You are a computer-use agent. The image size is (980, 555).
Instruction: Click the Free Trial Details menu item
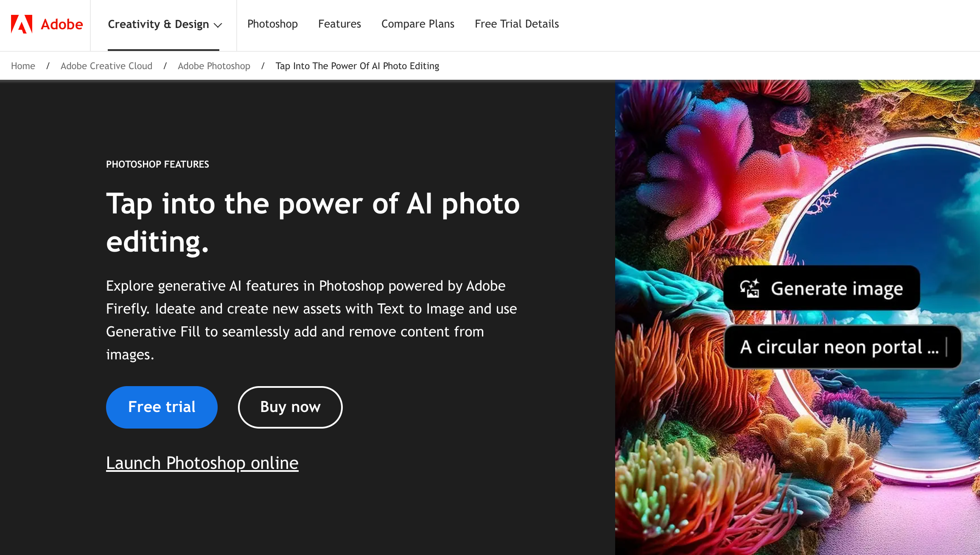pos(517,24)
